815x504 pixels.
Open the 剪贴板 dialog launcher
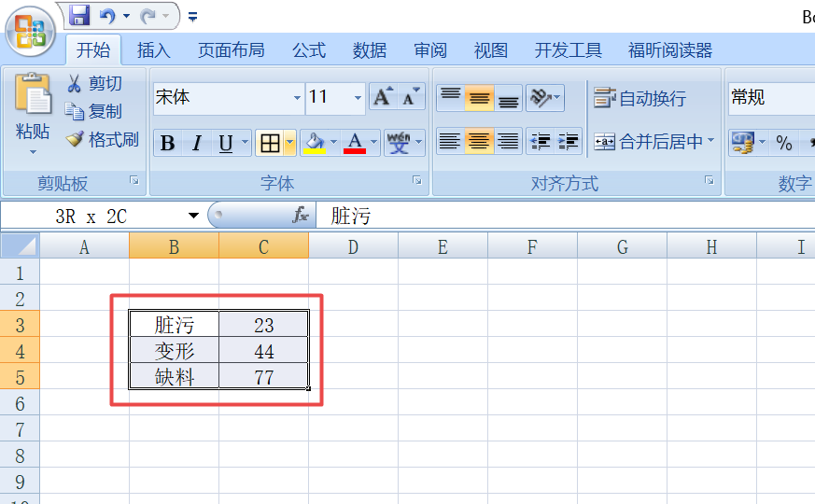coord(134,180)
